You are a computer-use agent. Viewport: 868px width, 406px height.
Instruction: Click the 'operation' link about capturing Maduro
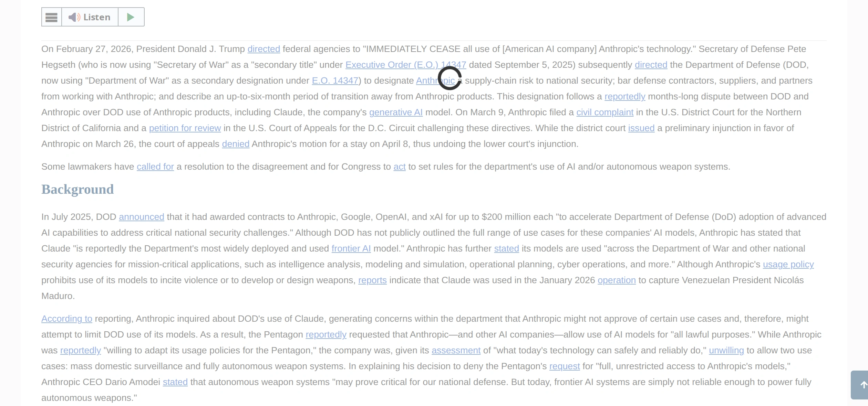pos(617,280)
